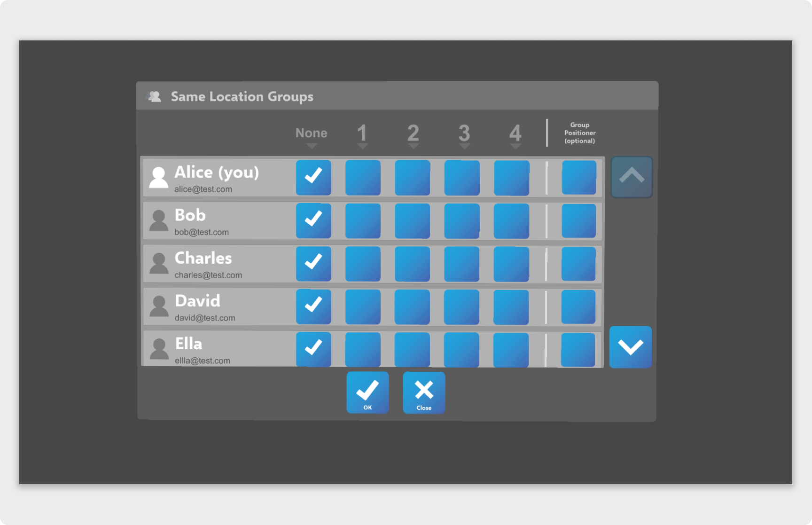Set David as Group Positioner

tap(578, 306)
